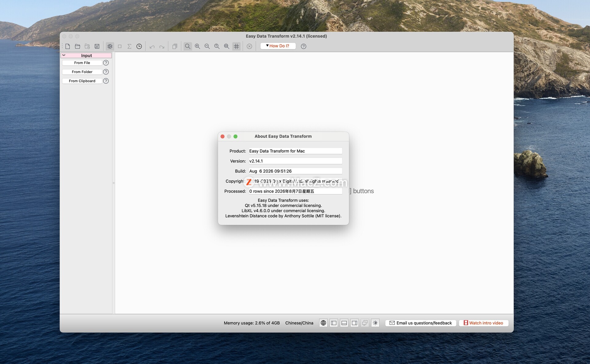
Task: Click the Qt v5.15.18 licensing text
Action: point(283,205)
